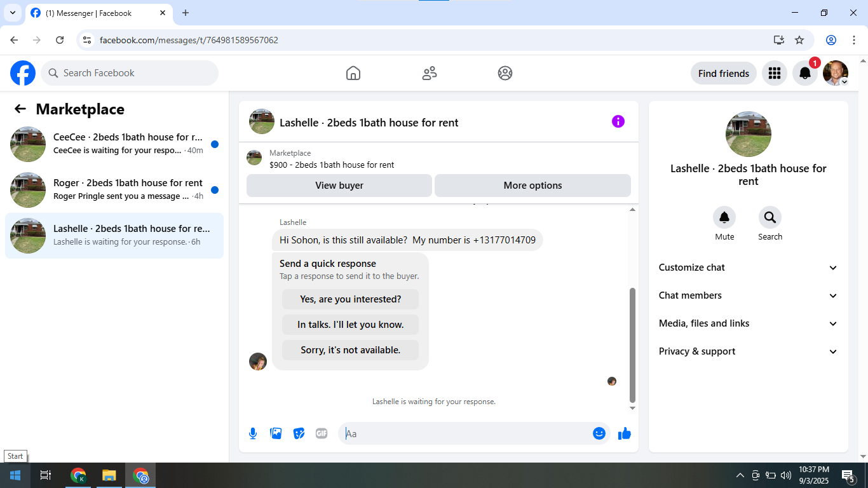
Task: Click the house thumbnail in chat header
Action: point(262,121)
